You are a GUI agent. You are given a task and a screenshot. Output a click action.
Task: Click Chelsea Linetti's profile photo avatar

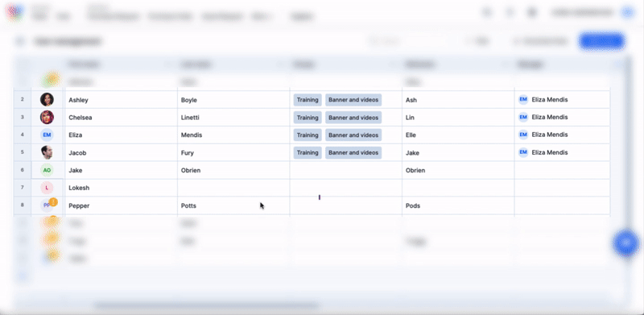pos(47,117)
